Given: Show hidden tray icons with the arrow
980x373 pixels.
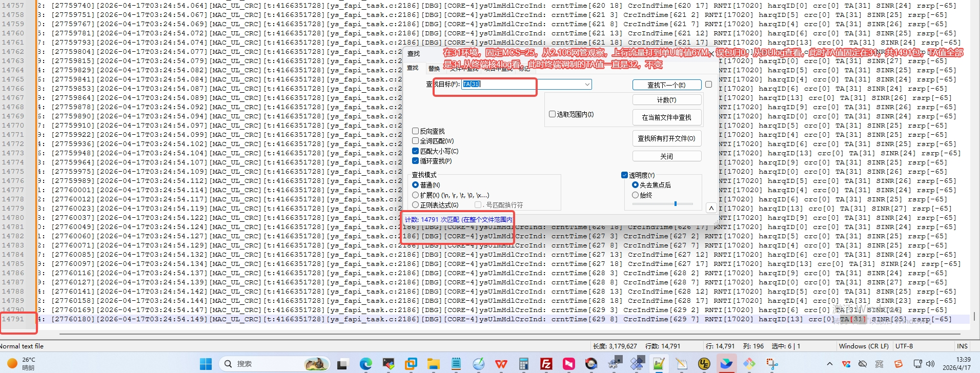Looking at the screenshot, I should [830, 364].
